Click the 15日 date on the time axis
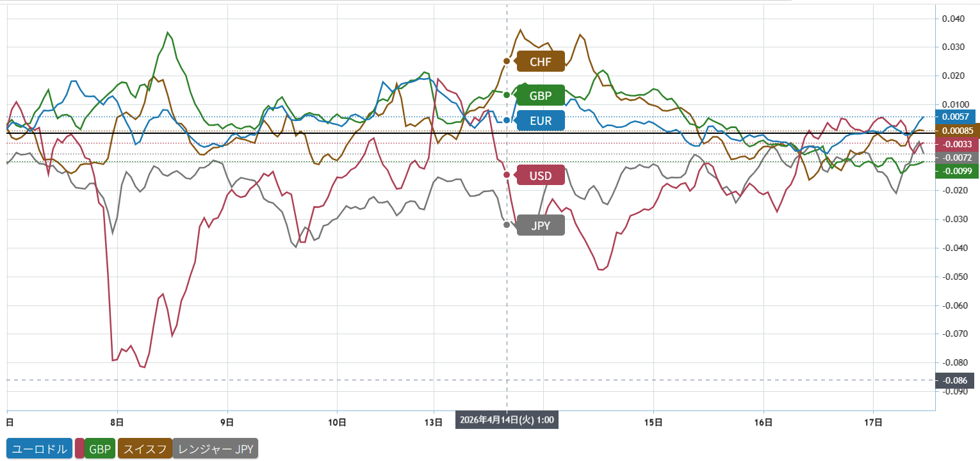The width and height of the screenshot is (980, 461). pos(653,423)
